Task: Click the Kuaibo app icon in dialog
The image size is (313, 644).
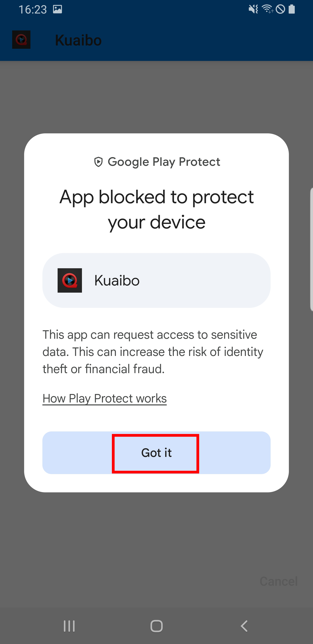Action: pyautogui.click(x=70, y=280)
